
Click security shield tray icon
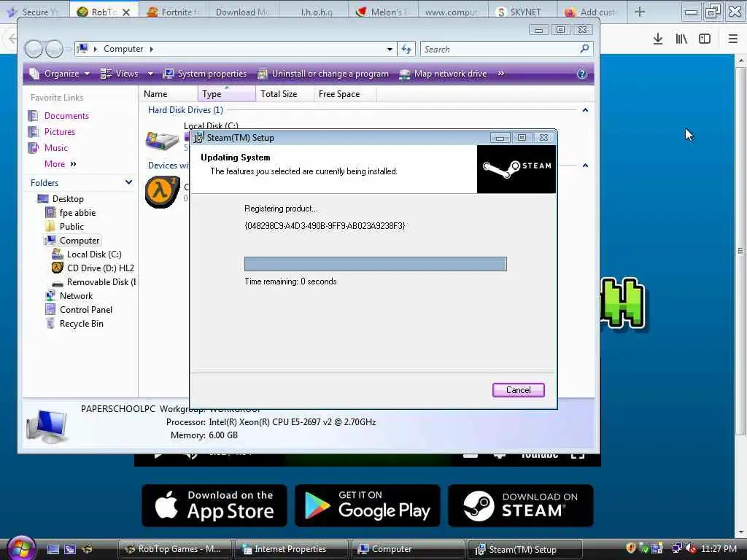(631, 548)
